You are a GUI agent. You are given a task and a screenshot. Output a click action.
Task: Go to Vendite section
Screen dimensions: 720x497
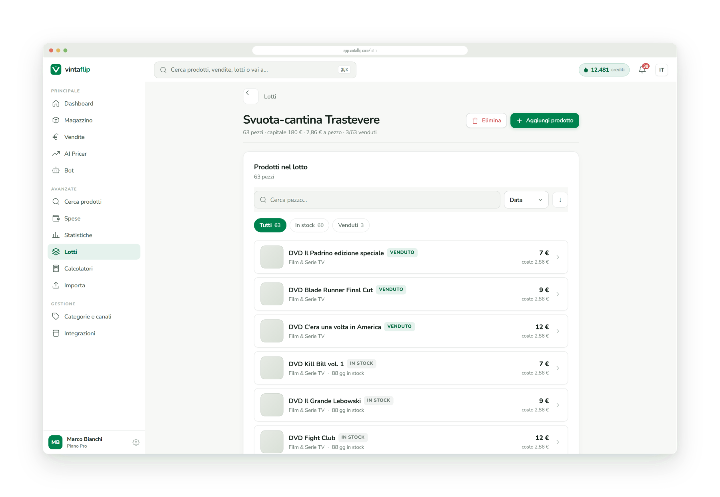click(94, 137)
